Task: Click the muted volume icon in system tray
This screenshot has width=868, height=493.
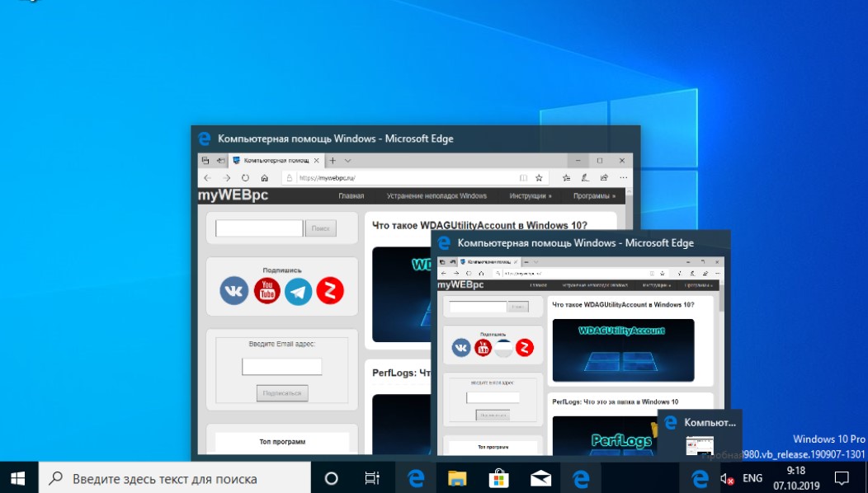Action: (727, 479)
